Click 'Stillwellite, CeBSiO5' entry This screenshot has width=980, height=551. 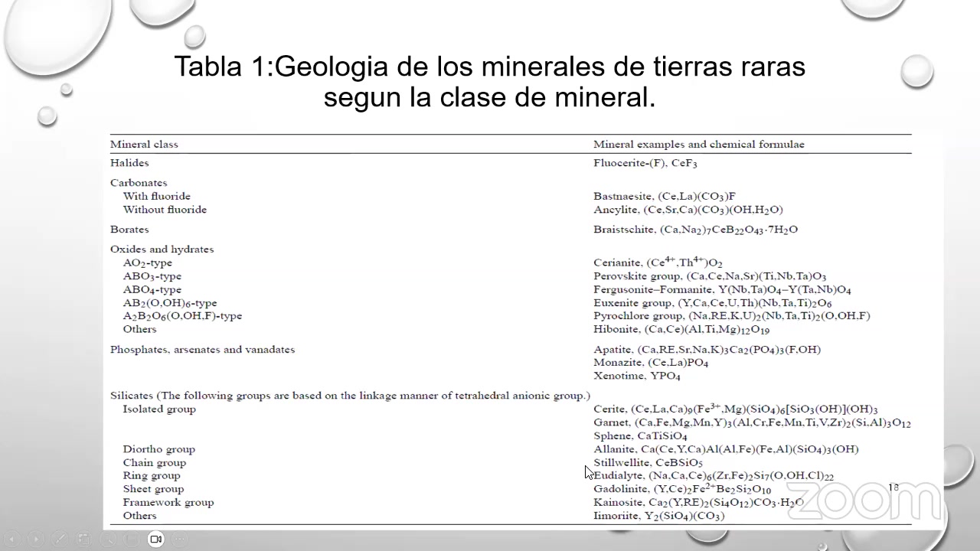tap(648, 463)
